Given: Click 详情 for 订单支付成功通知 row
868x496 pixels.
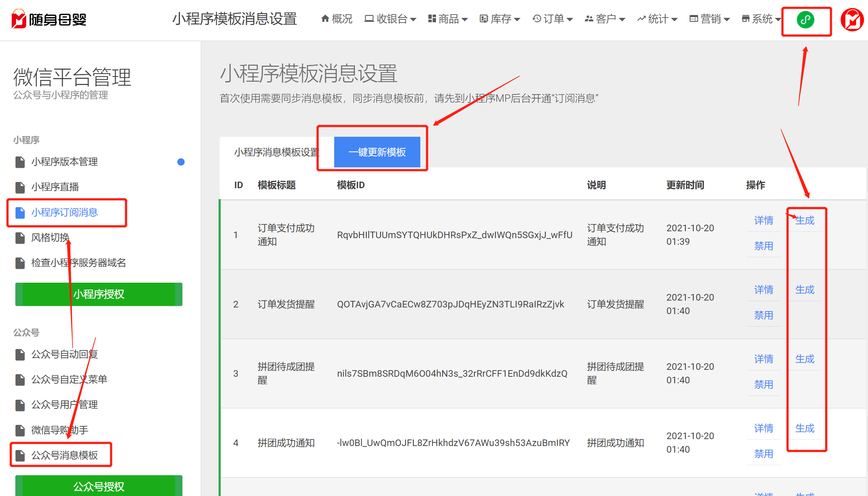Looking at the screenshot, I should click(764, 220).
